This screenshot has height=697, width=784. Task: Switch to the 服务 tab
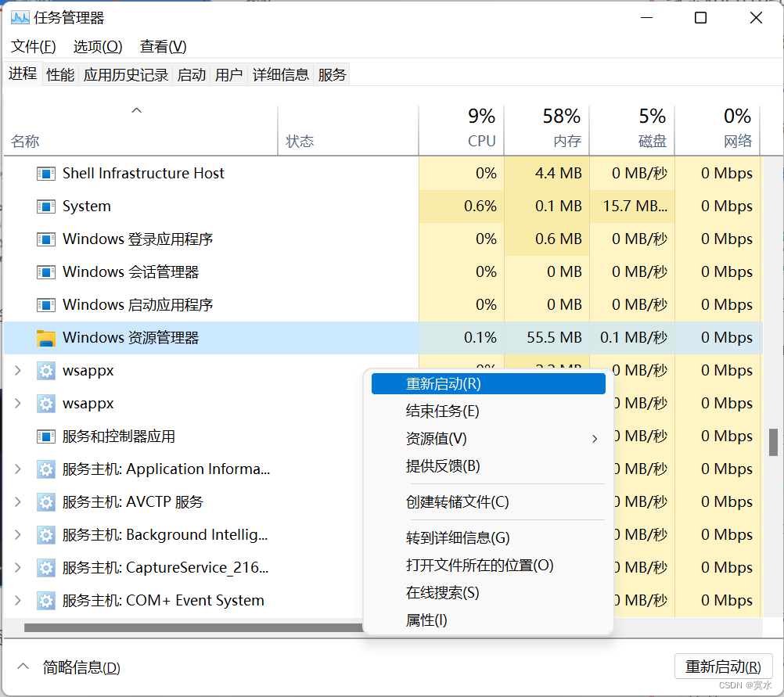(x=332, y=75)
